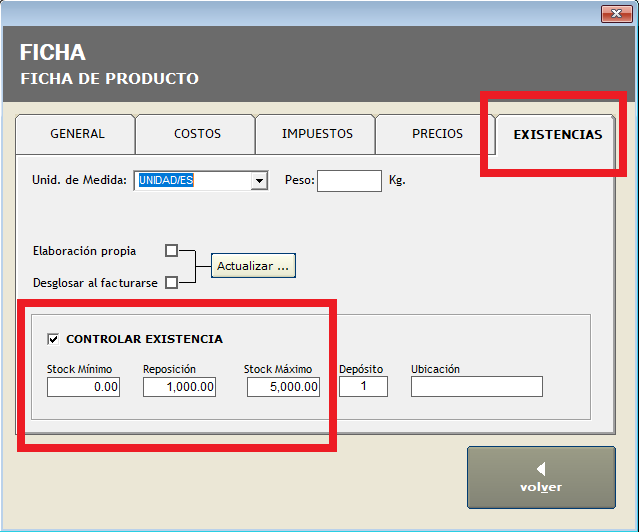Click the Reposición value field
Viewport: 639px width, 532px height.
pyautogui.click(x=179, y=387)
